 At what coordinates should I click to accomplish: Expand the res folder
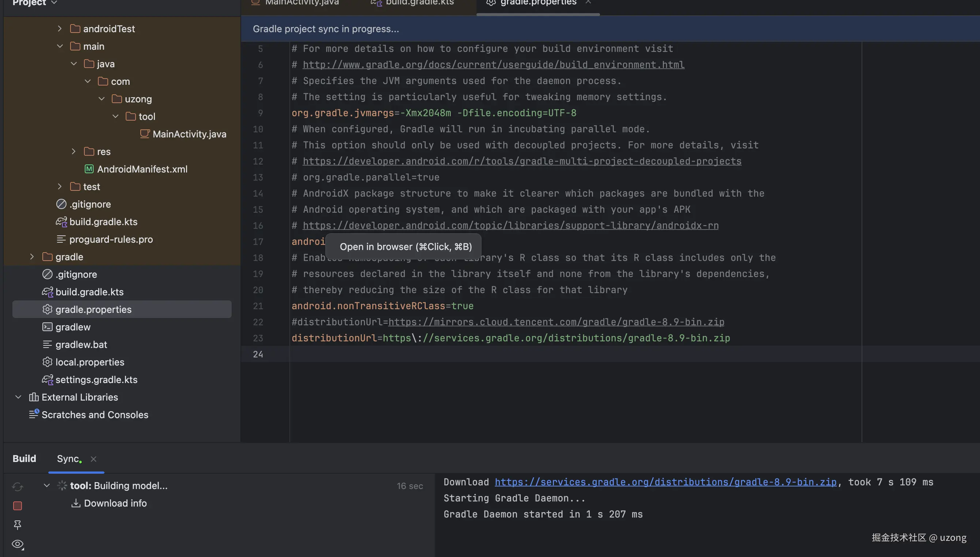point(73,151)
